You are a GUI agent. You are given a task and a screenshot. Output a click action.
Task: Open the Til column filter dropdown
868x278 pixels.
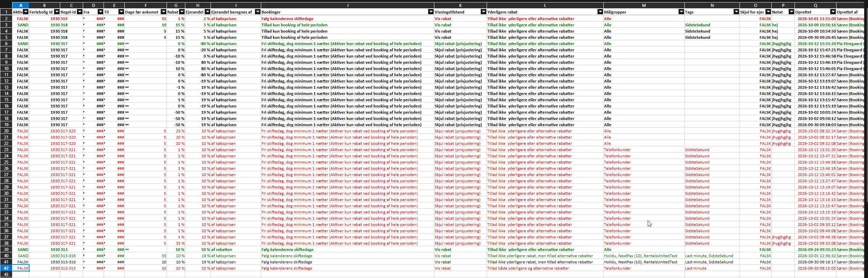pyautogui.click(x=121, y=12)
